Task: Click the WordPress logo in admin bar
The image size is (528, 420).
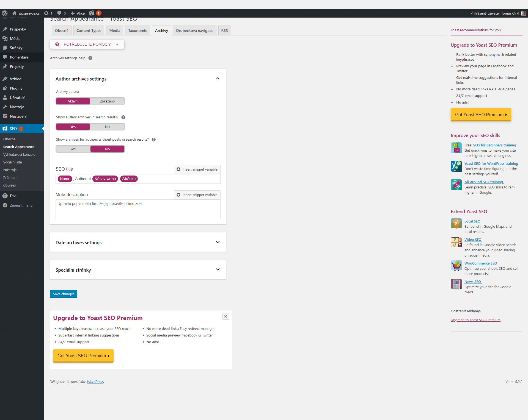Action: click(5, 13)
